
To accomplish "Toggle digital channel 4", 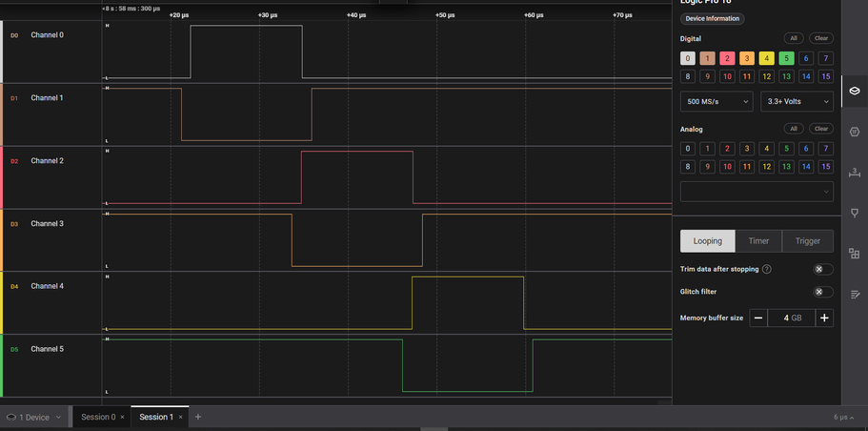I will 767,59.
